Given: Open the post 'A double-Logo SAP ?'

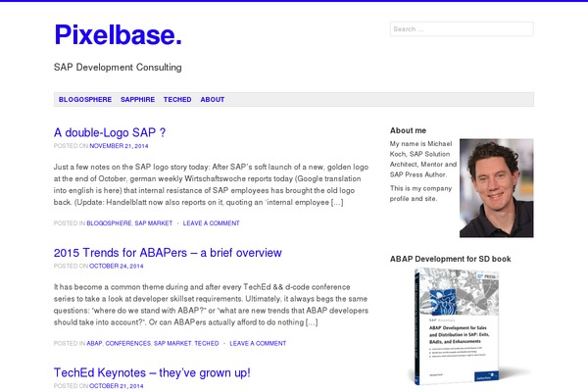Looking at the screenshot, I should (110, 132).
